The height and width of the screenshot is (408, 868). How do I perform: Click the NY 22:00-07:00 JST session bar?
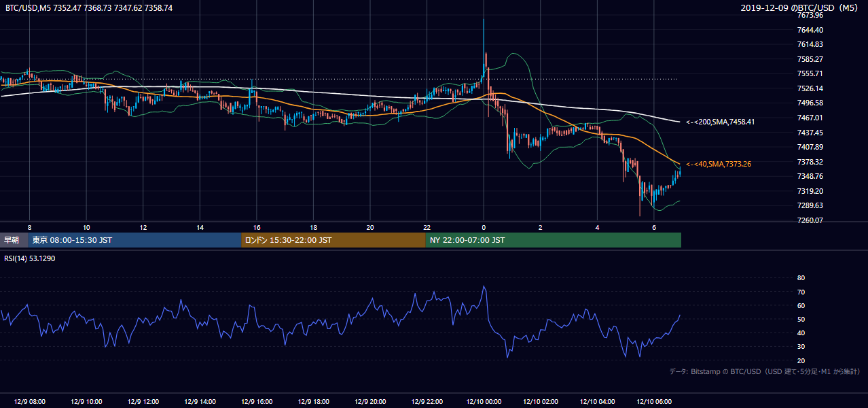click(554, 240)
